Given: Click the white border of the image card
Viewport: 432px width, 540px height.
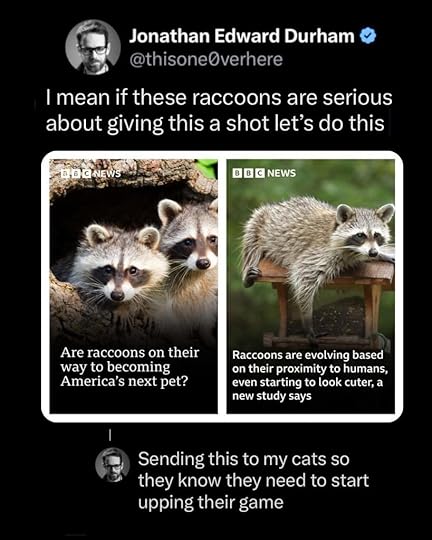Looking at the screenshot, I should pos(222,418).
